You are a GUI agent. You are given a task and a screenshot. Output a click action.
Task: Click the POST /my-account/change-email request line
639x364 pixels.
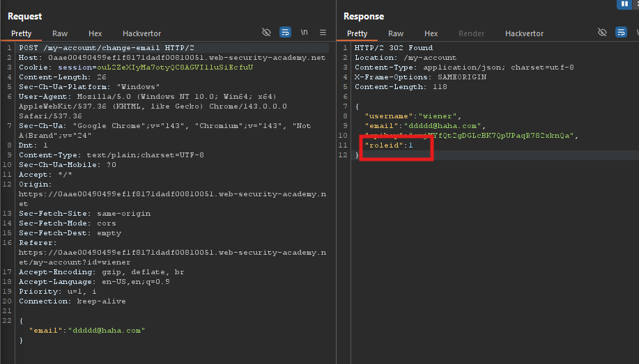pyautogui.click(x=107, y=47)
